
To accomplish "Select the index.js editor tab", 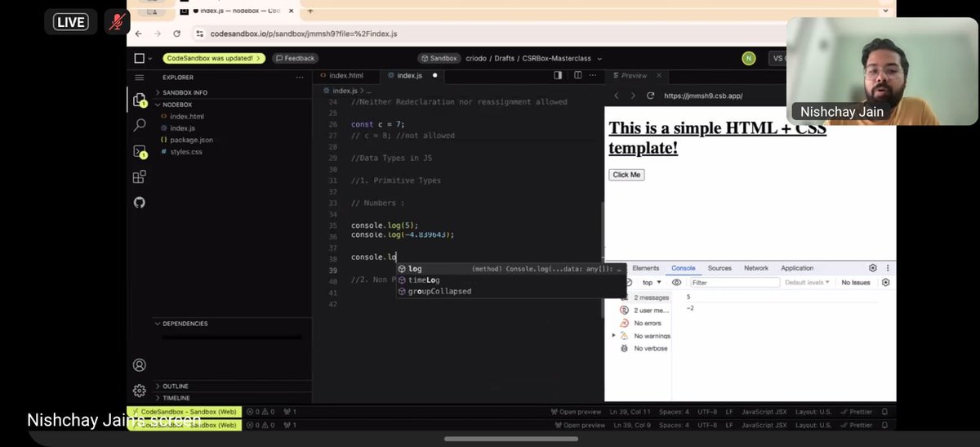I will point(410,75).
